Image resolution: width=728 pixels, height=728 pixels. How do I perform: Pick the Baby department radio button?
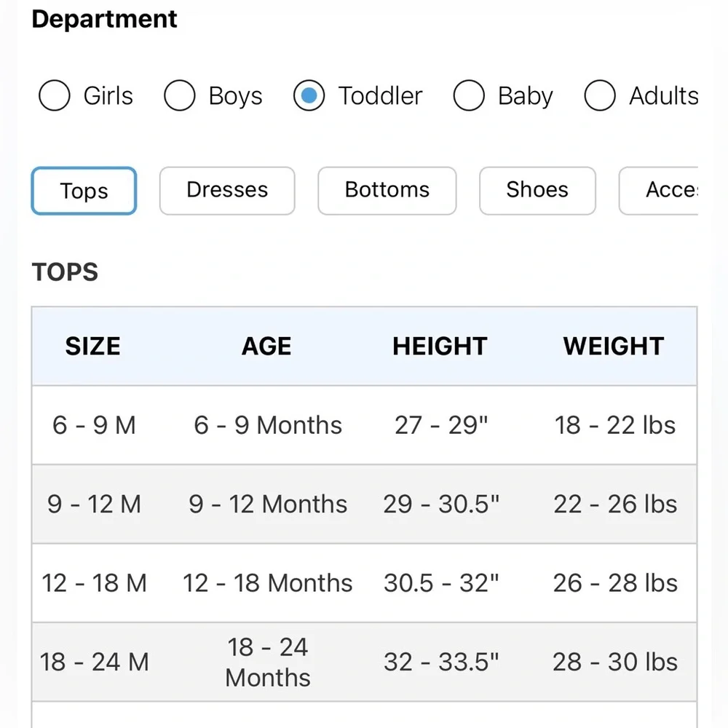point(469,95)
